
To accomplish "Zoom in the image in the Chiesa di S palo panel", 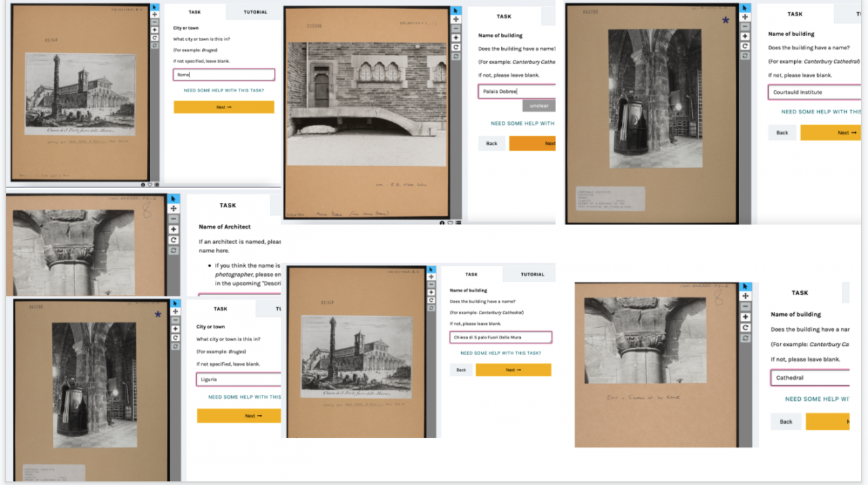I will 431,292.
